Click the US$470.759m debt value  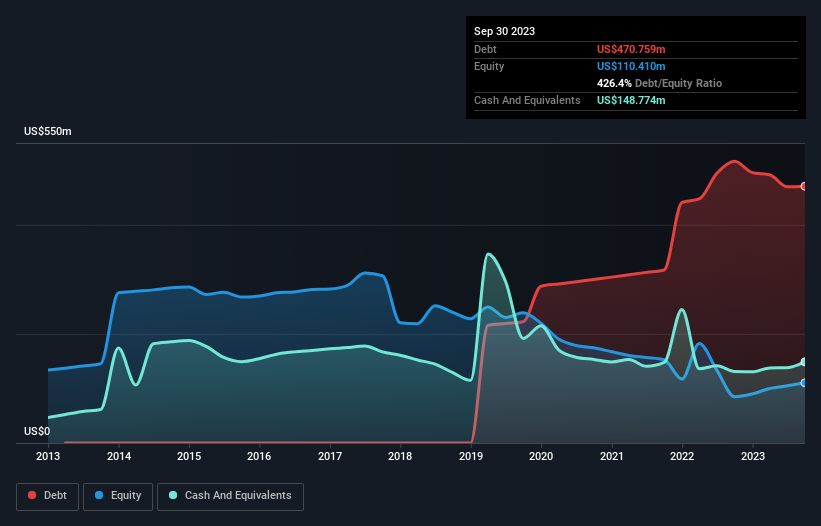[x=631, y=49]
